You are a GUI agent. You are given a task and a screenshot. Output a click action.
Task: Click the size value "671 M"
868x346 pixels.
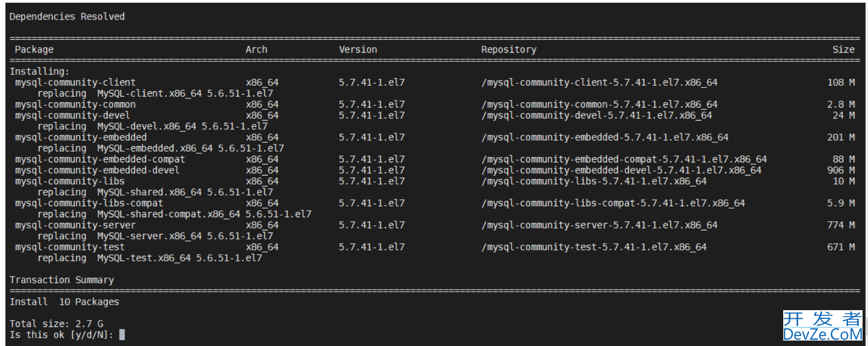(x=841, y=247)
